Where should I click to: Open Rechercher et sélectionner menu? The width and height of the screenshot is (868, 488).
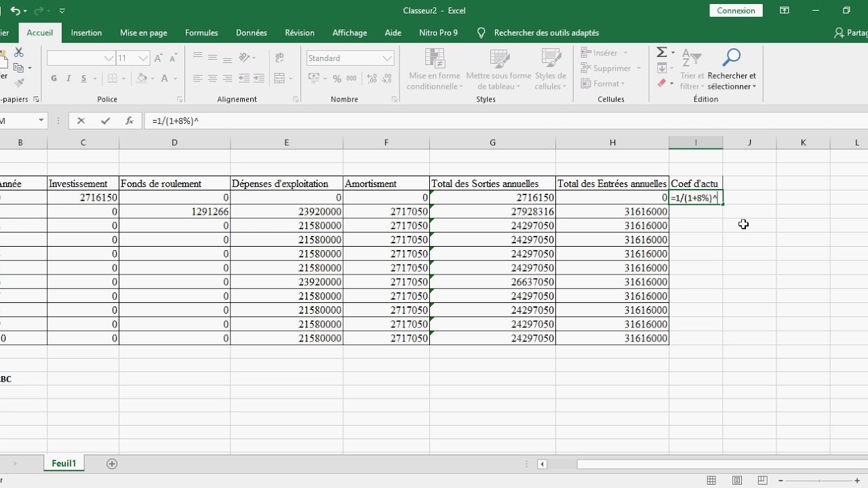tap(732, 69)
